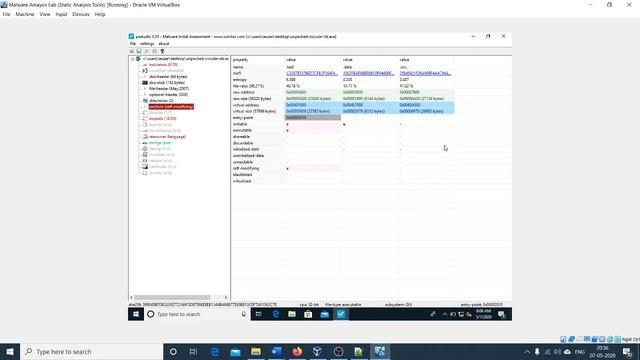Click the version item icon in tree
This screenshot has height=360, width=640.
pyautogui.click(x=144, y=161)
